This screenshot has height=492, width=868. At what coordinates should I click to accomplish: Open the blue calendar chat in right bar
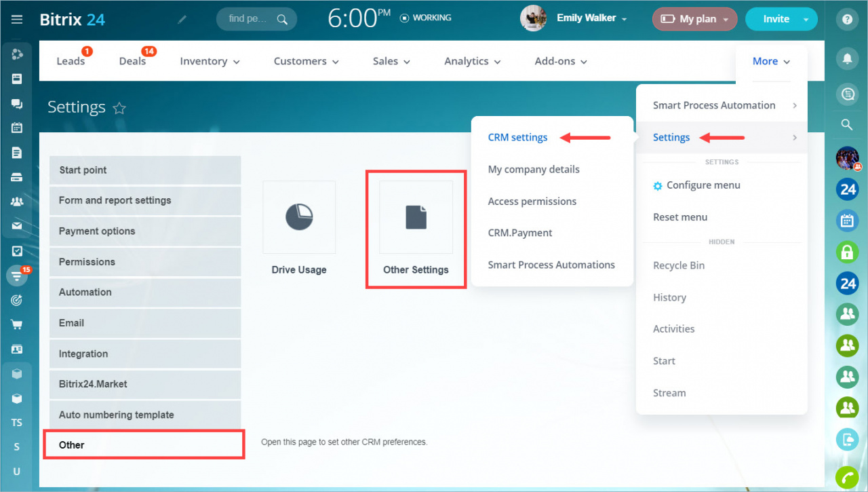click(847, 221)
